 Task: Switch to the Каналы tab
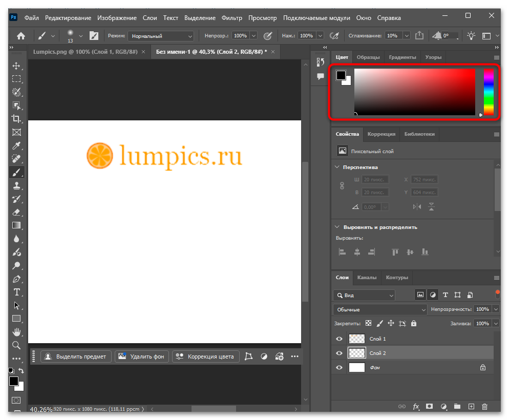[367, 278]
